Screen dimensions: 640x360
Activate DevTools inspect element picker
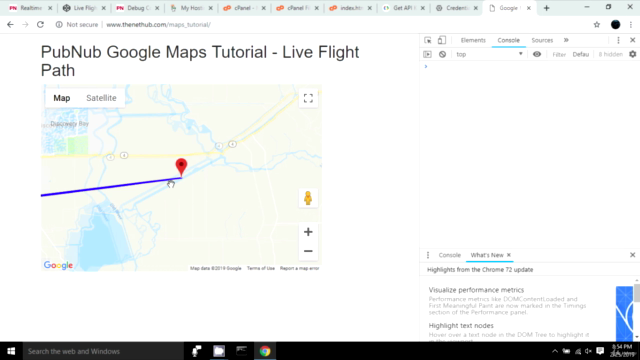428,40
